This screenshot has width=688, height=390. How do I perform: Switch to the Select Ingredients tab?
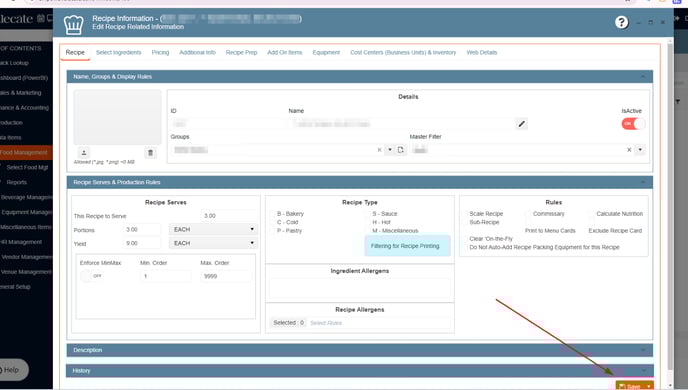coord(118,52)
